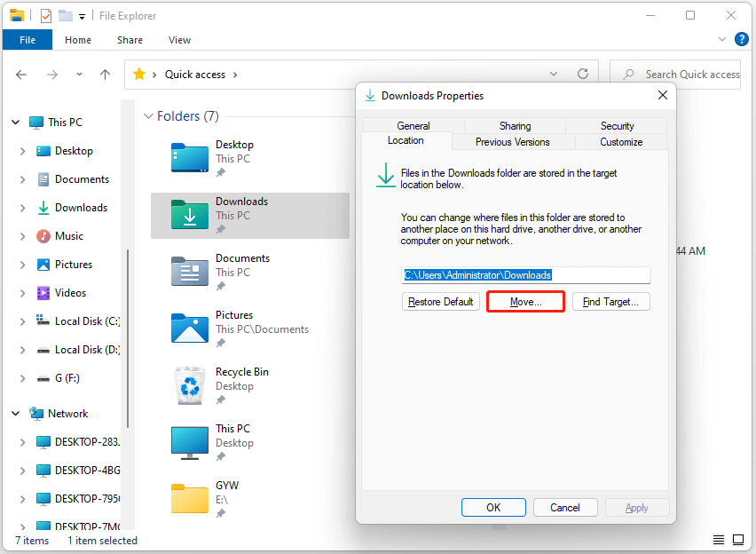
Task: Click the checkmark Properties icon in title bar
Action: point(44,14)
